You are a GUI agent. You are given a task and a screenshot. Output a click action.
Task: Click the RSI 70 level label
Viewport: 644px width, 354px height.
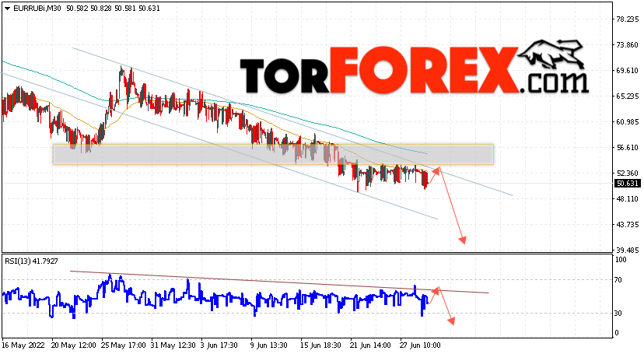click(618, 280)
